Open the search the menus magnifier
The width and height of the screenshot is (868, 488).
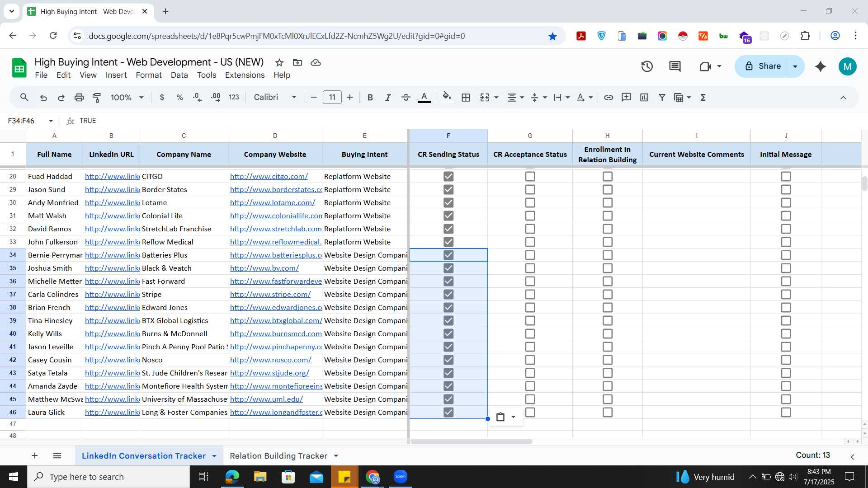click(24, 98)
